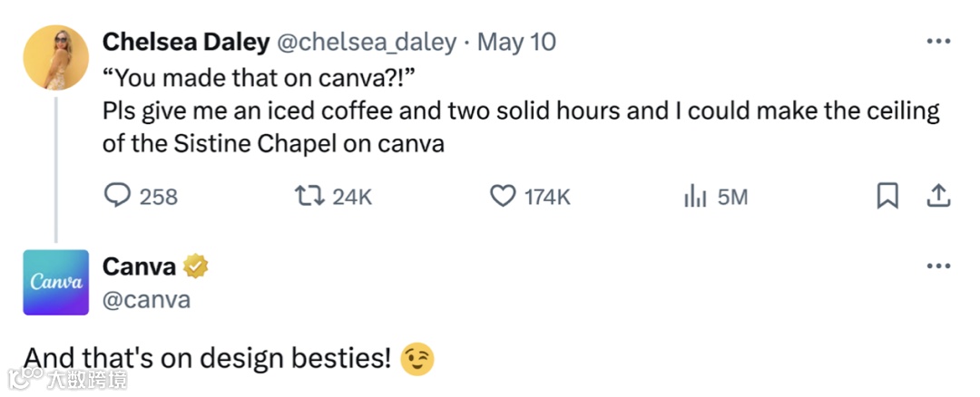This screenshot has width=980, height=397.
Task: Bookmark Chelsea's tweet
Action: (887, 196)
